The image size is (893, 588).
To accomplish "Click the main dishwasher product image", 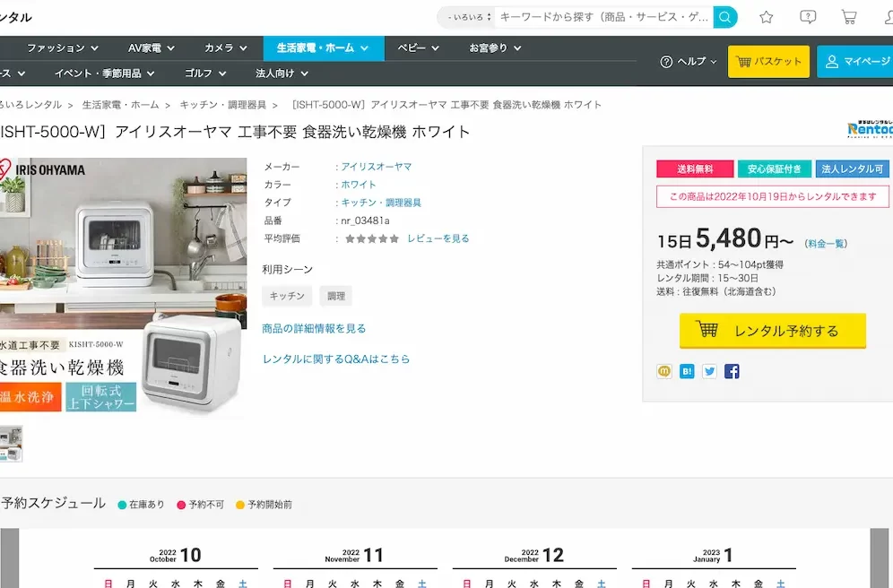I will [123, 288].
